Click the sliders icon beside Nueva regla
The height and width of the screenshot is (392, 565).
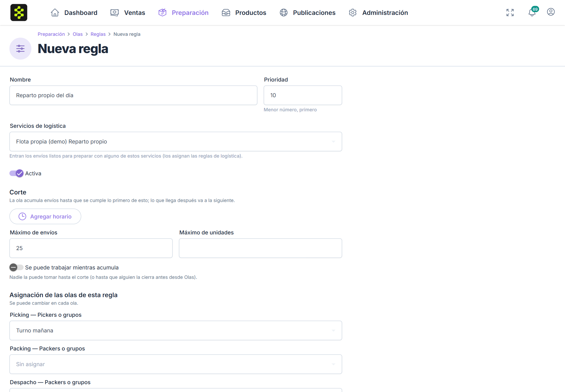click(x=20, y=49)
